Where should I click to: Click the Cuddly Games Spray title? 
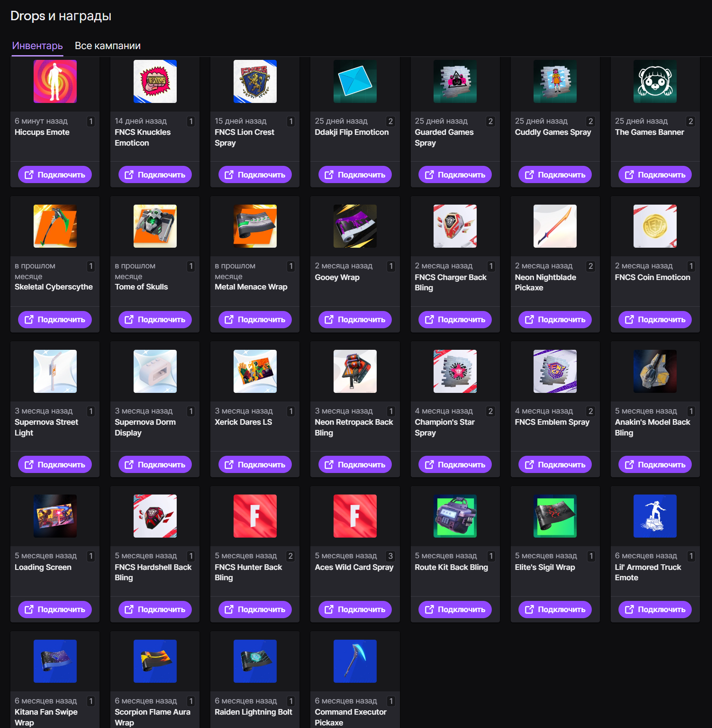click(x=553, y=132)
